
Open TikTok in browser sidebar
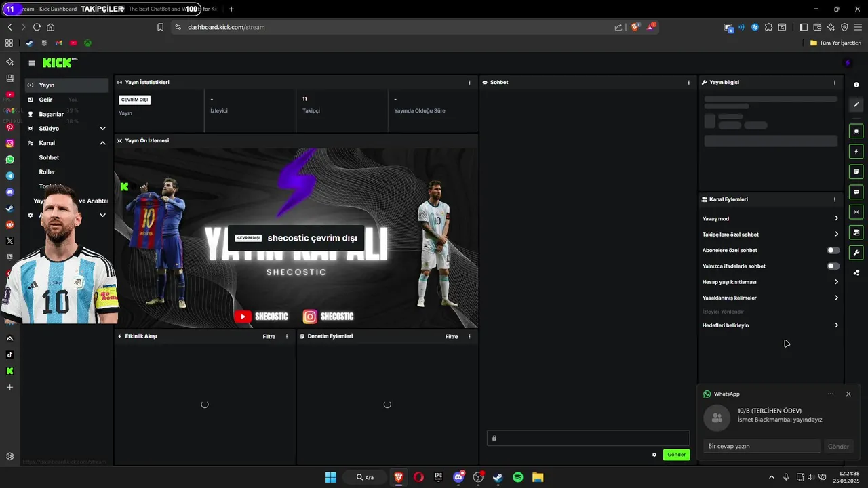point(9,354)
